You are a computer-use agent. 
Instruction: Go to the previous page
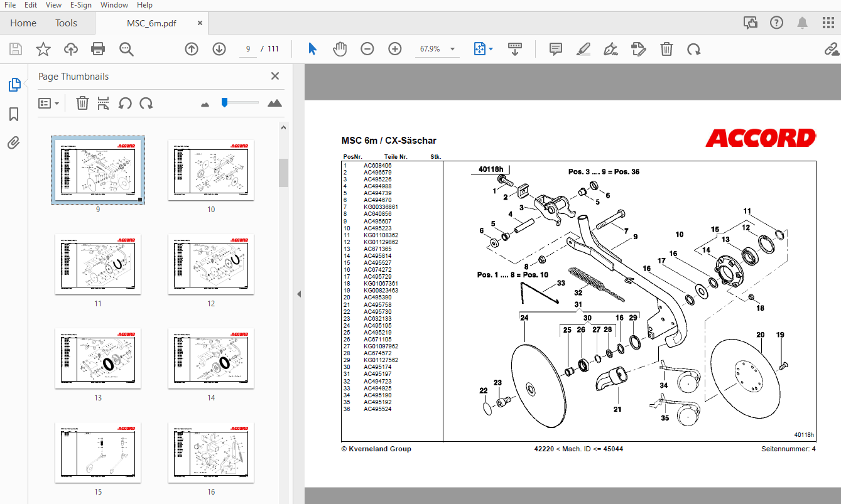point(192,49)
